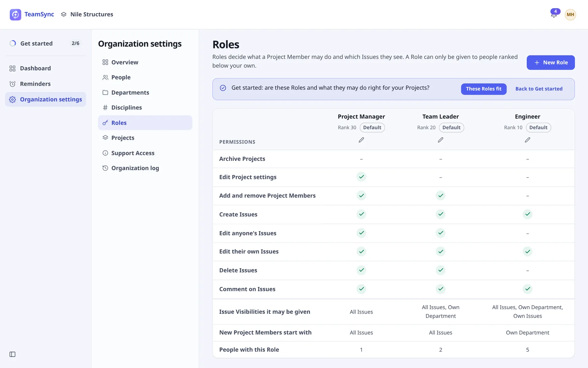Collapse the sidebar panel icon
The width and height of the screenshot is (588, 368).
(12, 354)
